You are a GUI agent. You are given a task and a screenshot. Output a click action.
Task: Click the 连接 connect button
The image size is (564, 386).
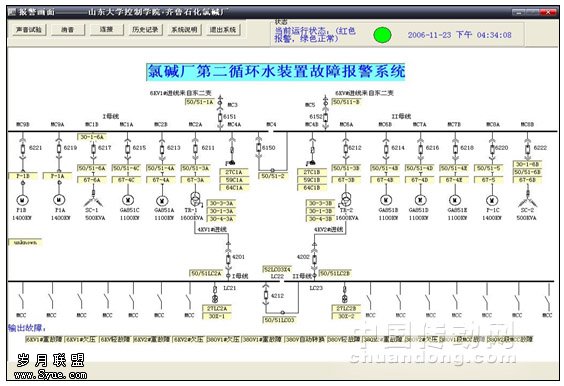coord(106,29)
